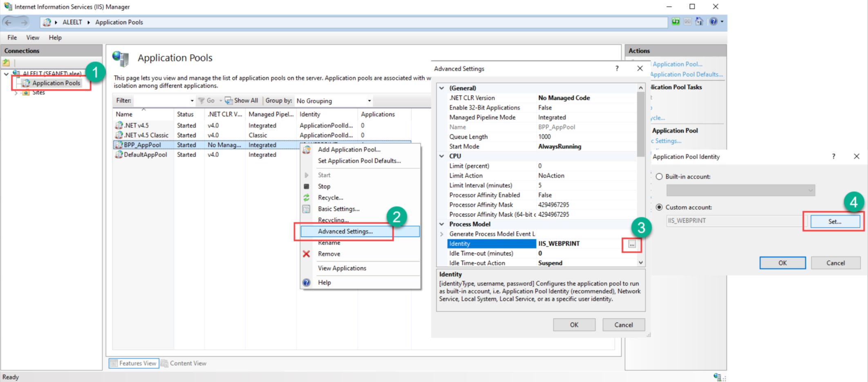Click the Help question icon in the context menu
Image resolution: width=868 pixels, height=382 pixels.
pyautogui.click(x=306, y=283)
